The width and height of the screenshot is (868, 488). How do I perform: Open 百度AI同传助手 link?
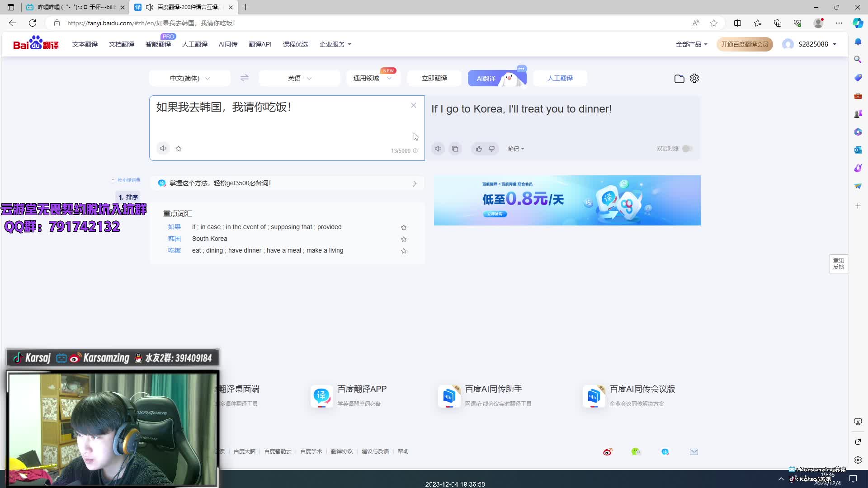(485, 396)
